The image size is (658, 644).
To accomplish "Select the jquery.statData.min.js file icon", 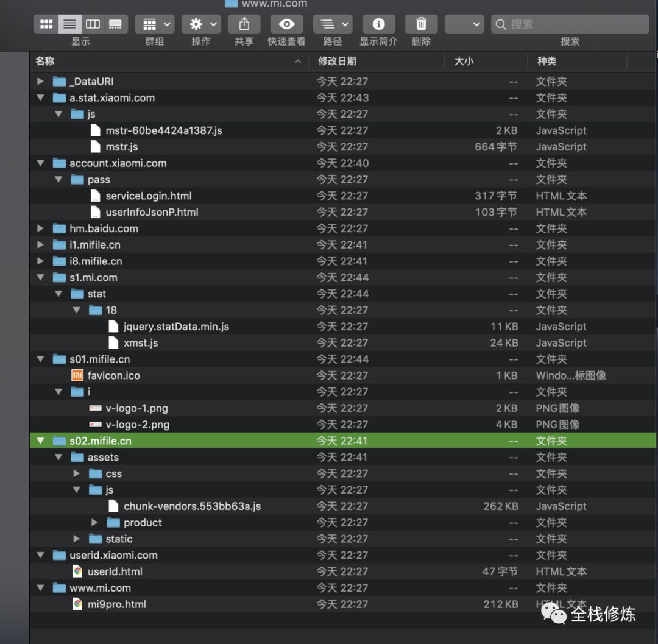I will [113, 327].
